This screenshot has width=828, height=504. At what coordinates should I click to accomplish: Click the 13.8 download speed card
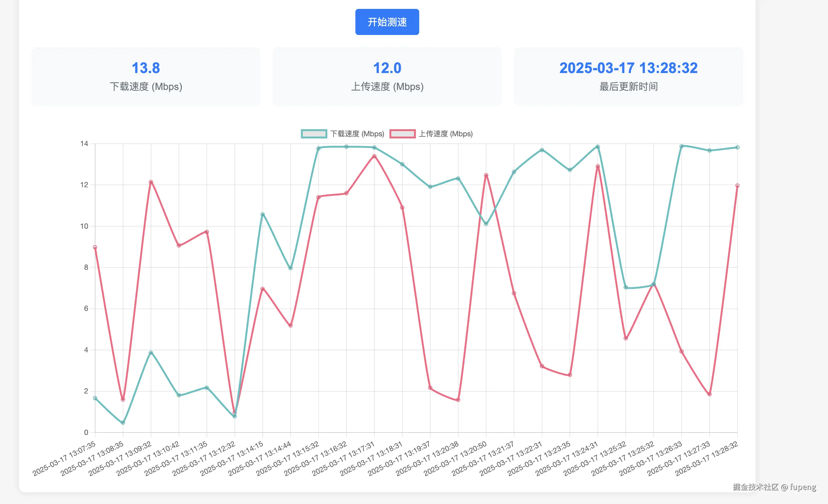coord(145,76)
